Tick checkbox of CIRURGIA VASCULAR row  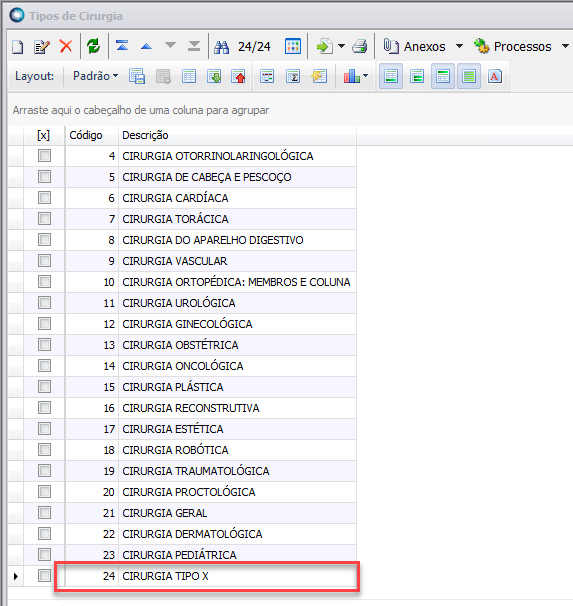pyautogui.click(x=44, y=261)
